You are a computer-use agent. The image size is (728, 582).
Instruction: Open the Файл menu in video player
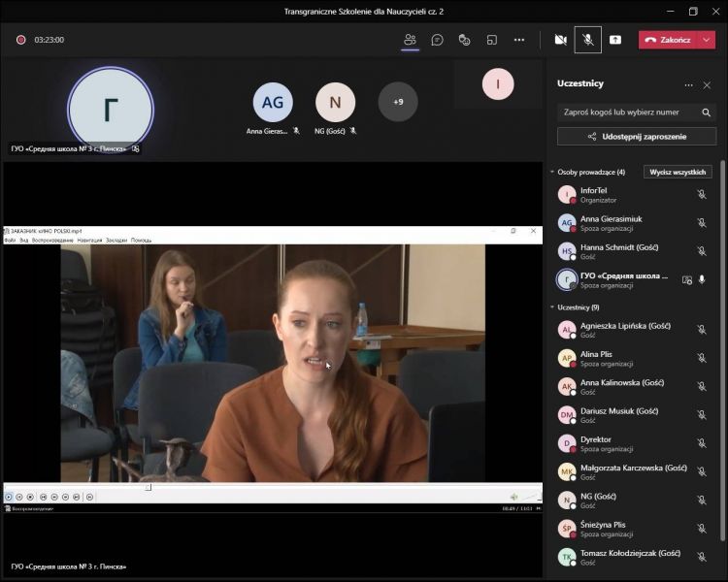tap(10, 240)
